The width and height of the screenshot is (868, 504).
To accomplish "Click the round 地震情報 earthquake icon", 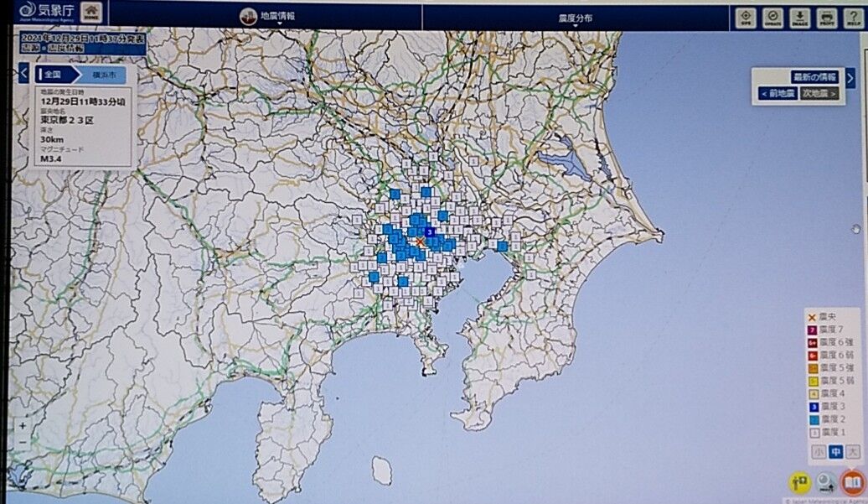I will (x=248, y=16).
